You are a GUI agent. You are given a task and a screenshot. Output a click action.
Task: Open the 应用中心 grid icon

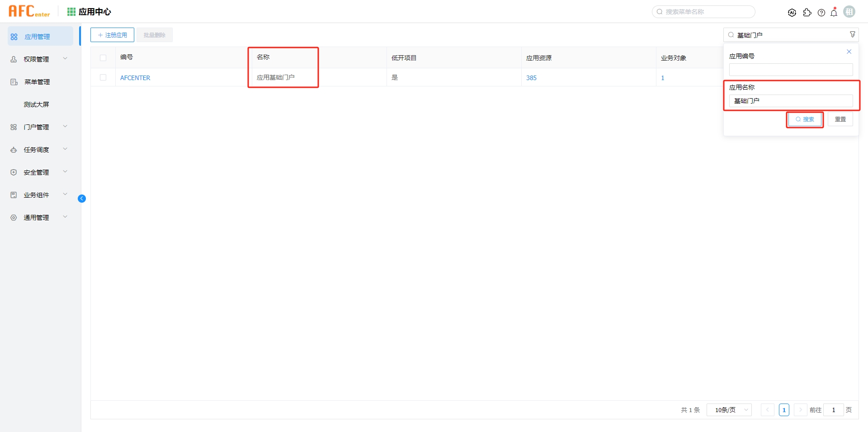point(71,12)
